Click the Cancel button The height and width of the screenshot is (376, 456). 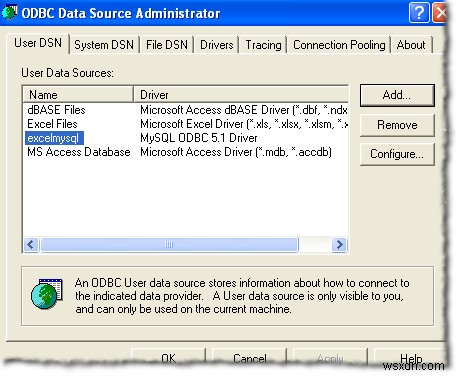point(249,358)
